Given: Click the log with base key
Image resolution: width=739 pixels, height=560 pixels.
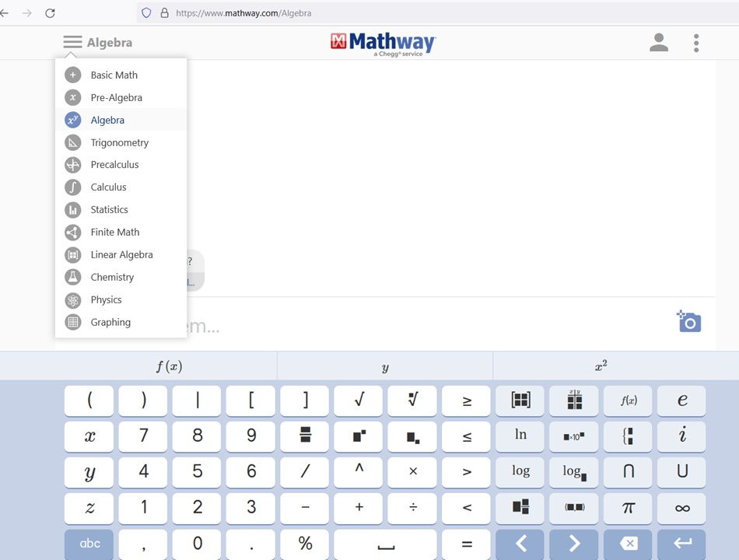Looking at the screenshot, I should 574,472.
